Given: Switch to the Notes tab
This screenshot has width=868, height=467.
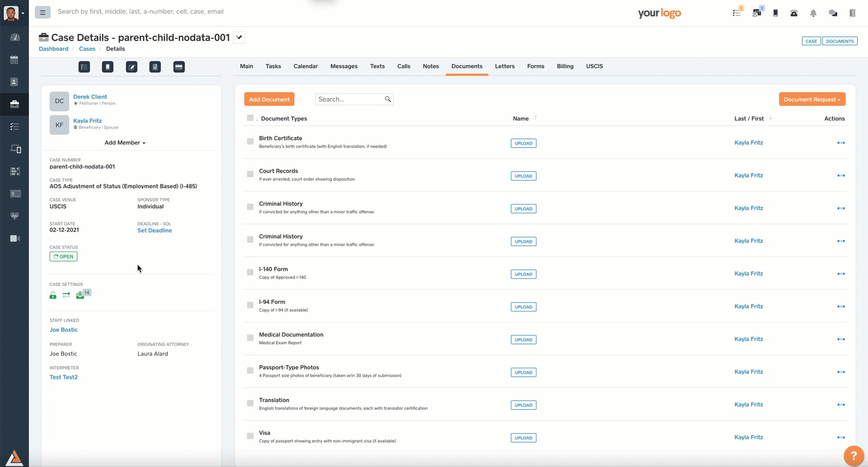Looking at the screenshot, I should coord(431,67).
